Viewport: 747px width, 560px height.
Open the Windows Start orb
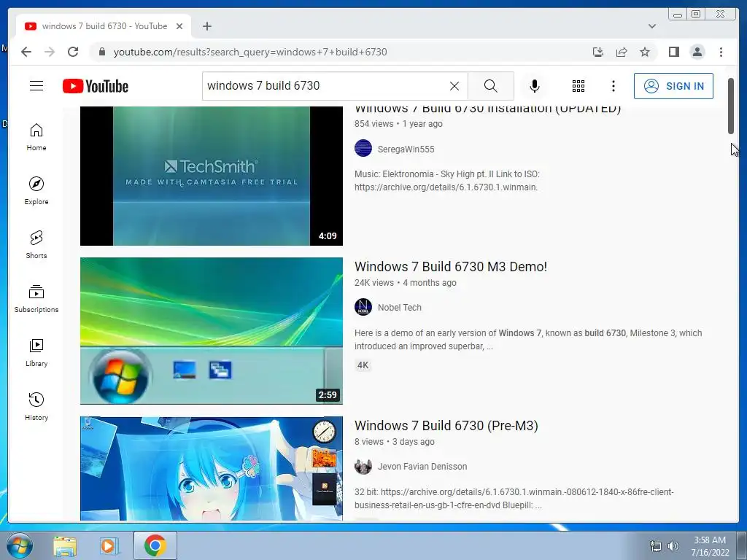click(x=20, y=545)
